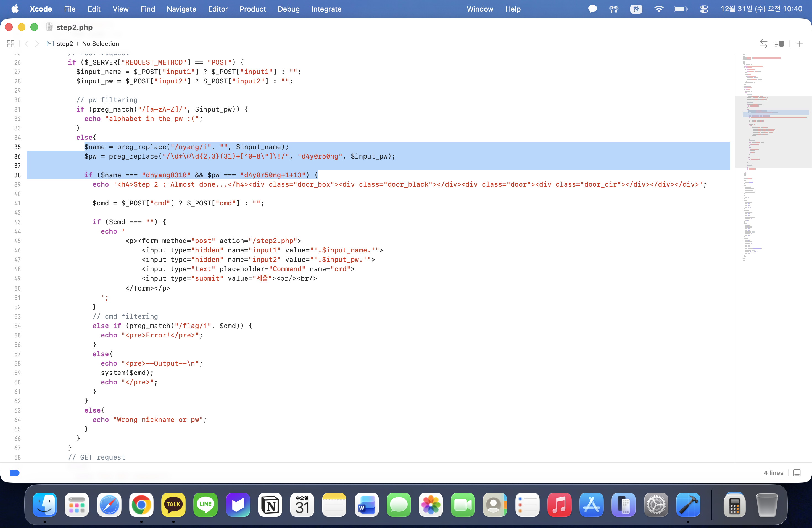Click the 4 lines status label

pyautogui.click(x=773, y=473)
